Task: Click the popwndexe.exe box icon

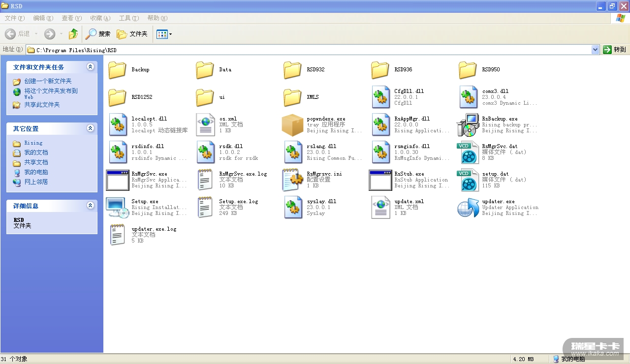Action: pyautogui.click(x=293, y=125)
